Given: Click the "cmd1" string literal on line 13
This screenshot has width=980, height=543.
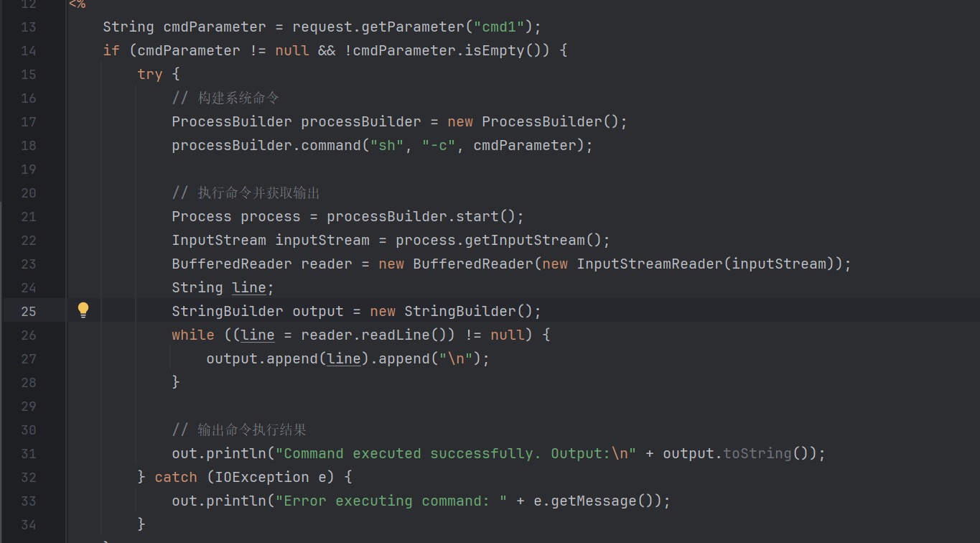Looking at the screenshot, I should (x=499, y=27).
